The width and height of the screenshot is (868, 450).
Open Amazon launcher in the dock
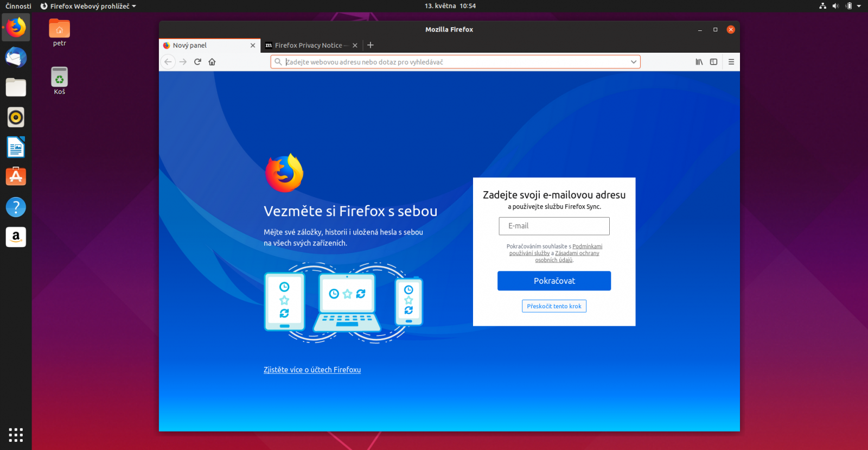[x=16, y=237]
